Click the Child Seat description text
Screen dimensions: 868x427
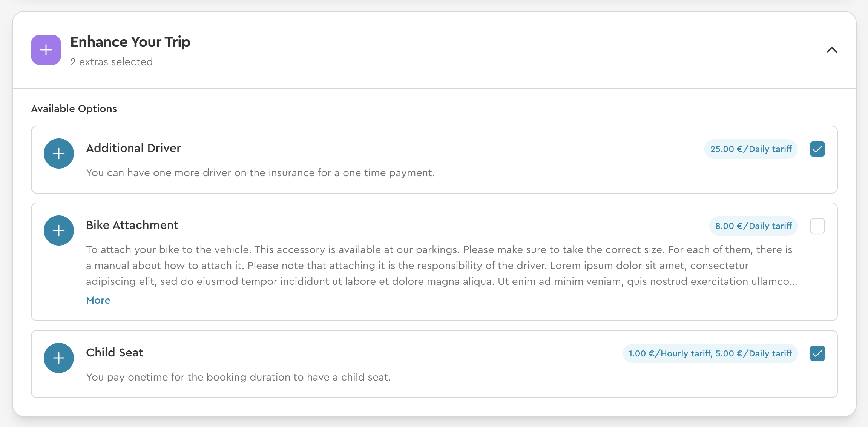[x=238, y=377]
